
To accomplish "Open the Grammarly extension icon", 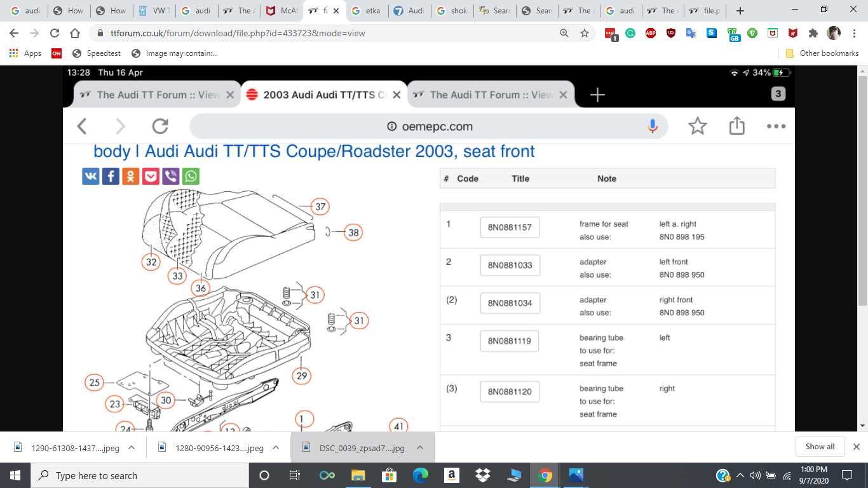I will tap(630, 33).
